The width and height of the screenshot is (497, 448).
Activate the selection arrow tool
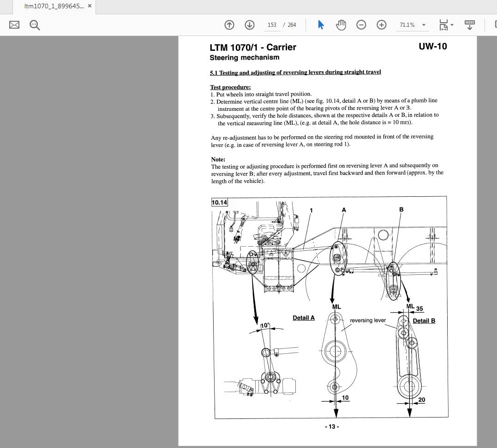(x=321, y=25)
